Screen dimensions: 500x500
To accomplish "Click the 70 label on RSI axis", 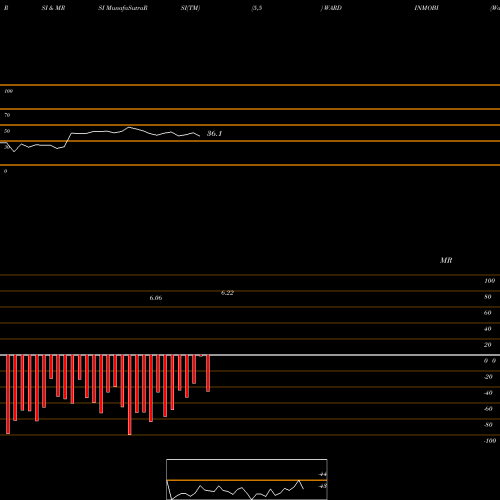I will tap(7, 115).
